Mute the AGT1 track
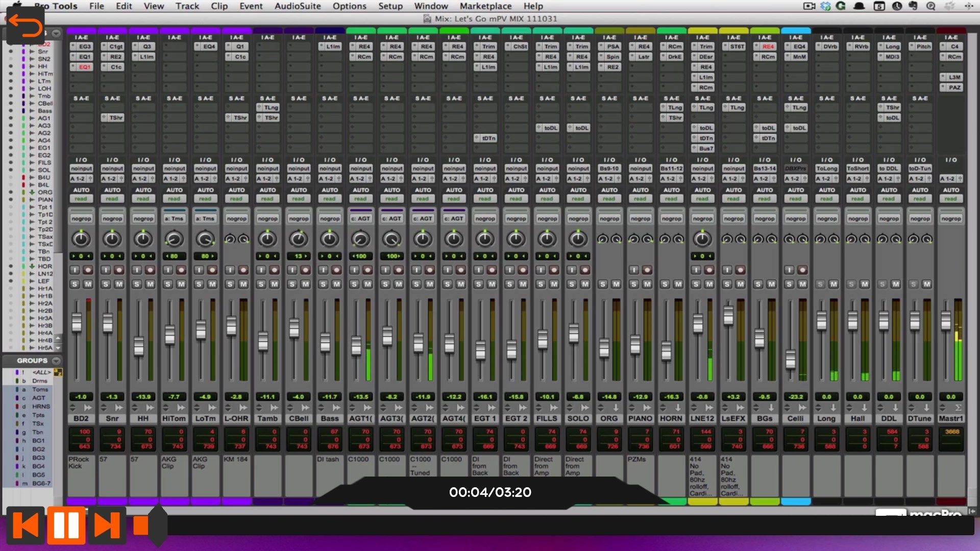The width and height of the screenshot is (980, 551). (x=367, y=284)
